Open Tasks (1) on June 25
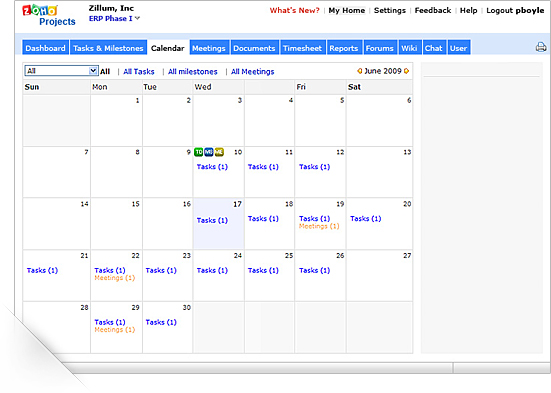Screen dimensions: 551x393 click(x=263, y=270)
